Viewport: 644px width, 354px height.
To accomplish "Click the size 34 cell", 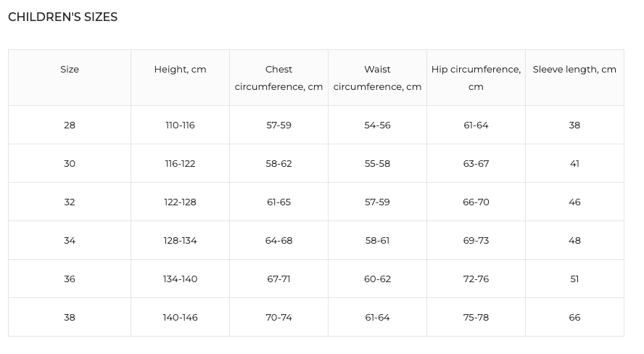I will 70,241.
